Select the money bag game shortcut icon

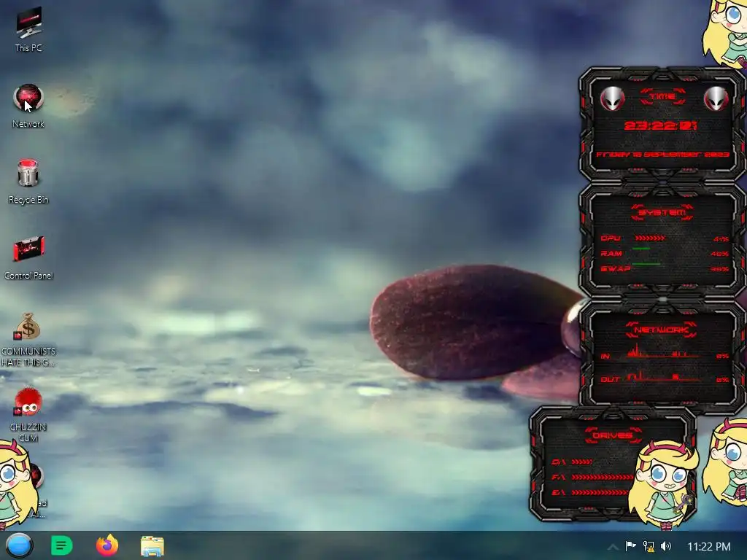[x=27, y=326]
